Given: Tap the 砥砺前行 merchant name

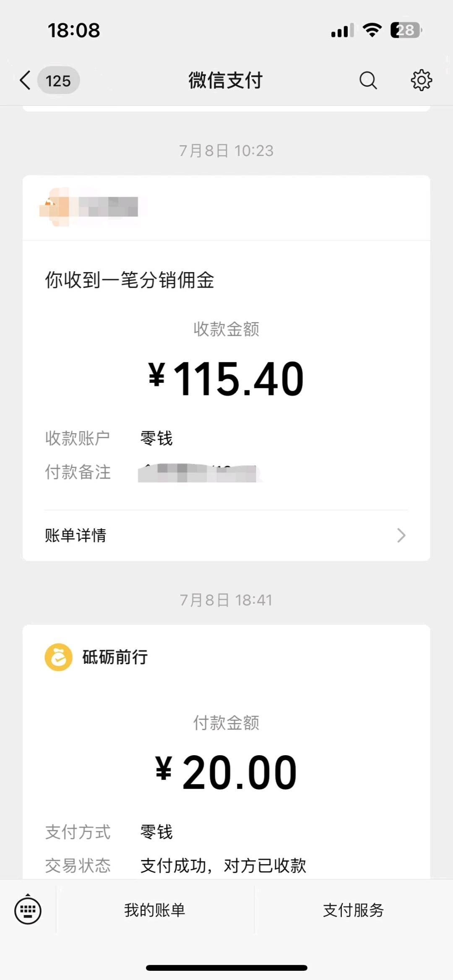Looking at the screenshot, I should pyautogui.click(x=115, y=657).
